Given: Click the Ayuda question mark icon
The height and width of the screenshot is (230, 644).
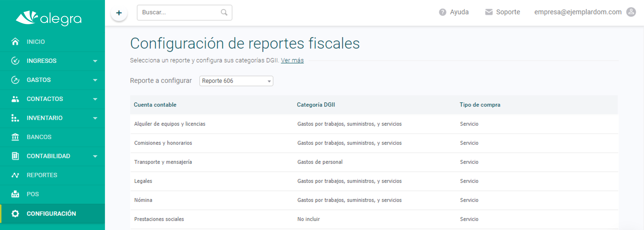Looking at the screenshot, I should [442, 12].
